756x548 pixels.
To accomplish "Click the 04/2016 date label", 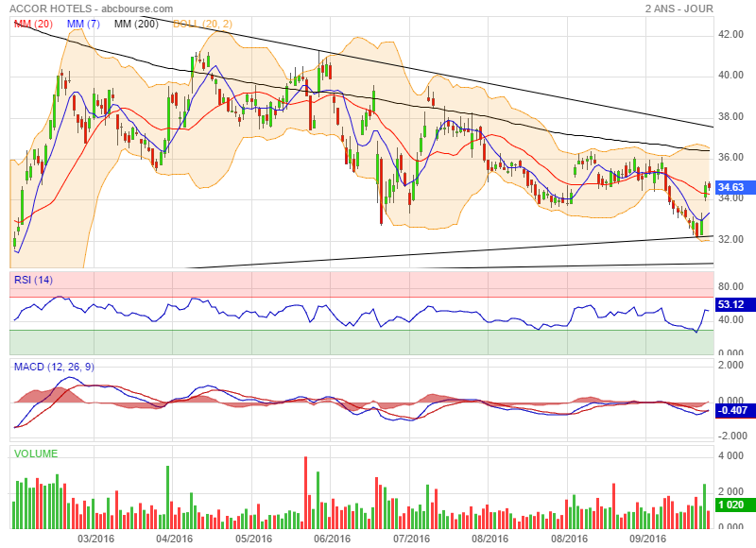I will click(174, 539).
